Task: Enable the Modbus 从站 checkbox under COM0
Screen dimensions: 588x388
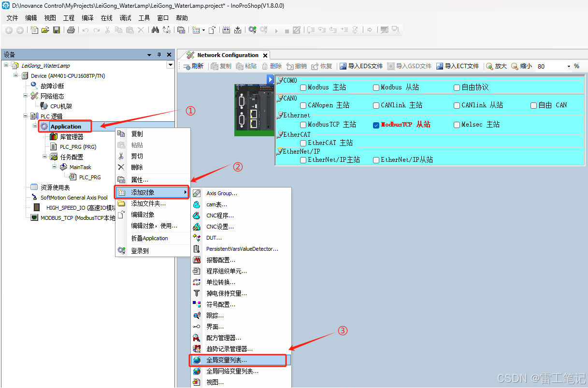Action: click(376, 87)
